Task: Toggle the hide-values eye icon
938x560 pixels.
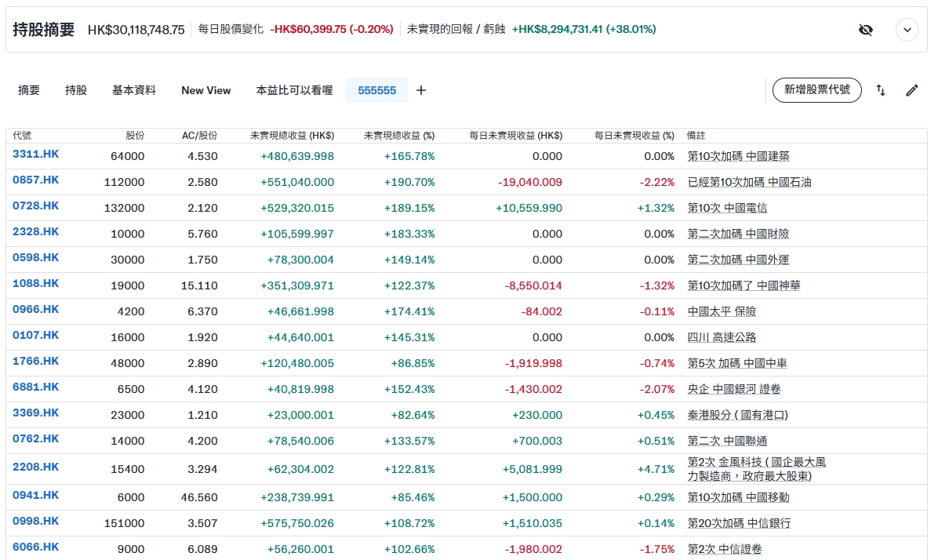Action: (x=866, y=30)
